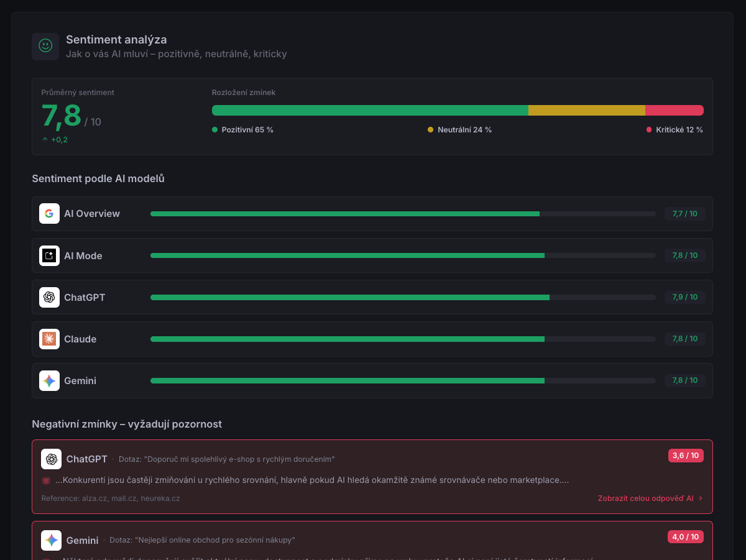This screenshot has height=560, width=746.
Task: Click the Claude sentiment progress bar
Action: (x=403, y=339)
